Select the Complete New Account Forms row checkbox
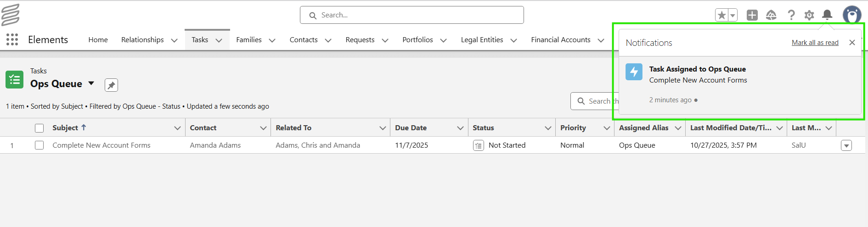868x227 pixels. pyautogui.click(x=39, y=145)
